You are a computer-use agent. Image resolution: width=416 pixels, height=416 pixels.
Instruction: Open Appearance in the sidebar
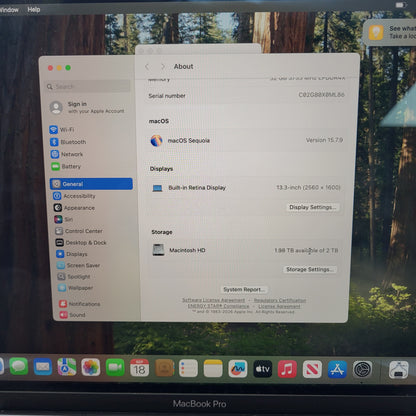[74, 208]
